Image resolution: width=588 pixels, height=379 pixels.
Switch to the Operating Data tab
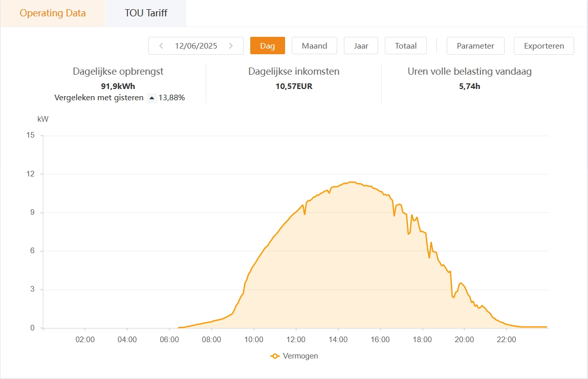click(x=53, y=13)
